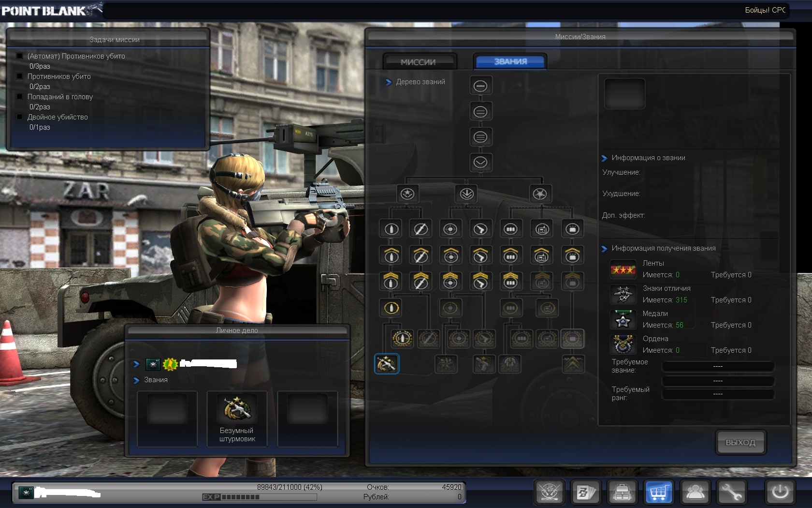Click the 'Имеется: 56' medals count
The height and width of the screenshot is (508, 812).
tap(663, 325)
